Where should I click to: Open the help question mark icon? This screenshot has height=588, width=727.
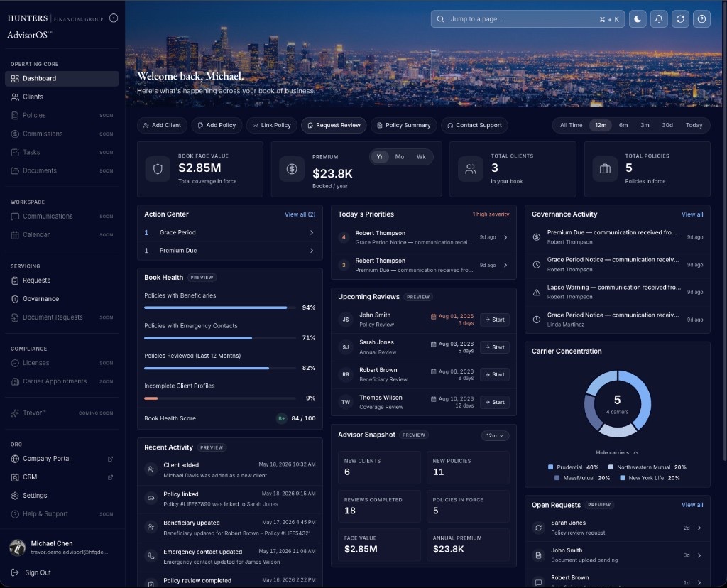click(x=701, y=19)
